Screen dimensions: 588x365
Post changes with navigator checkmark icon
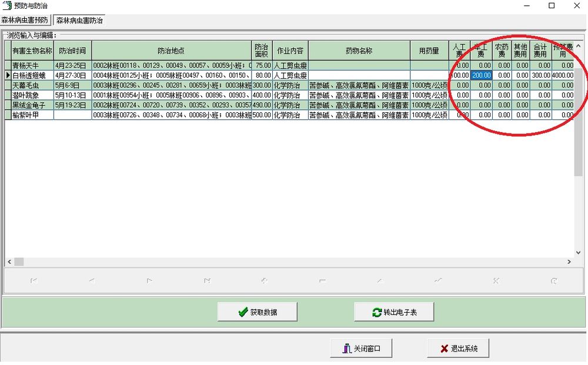coord(438,281)
